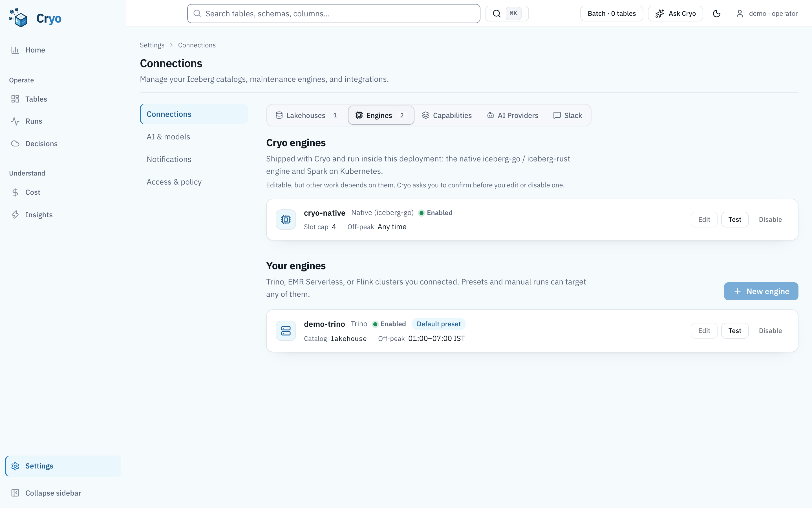Switch to the Lakehouses tab

tap(307, 115)
